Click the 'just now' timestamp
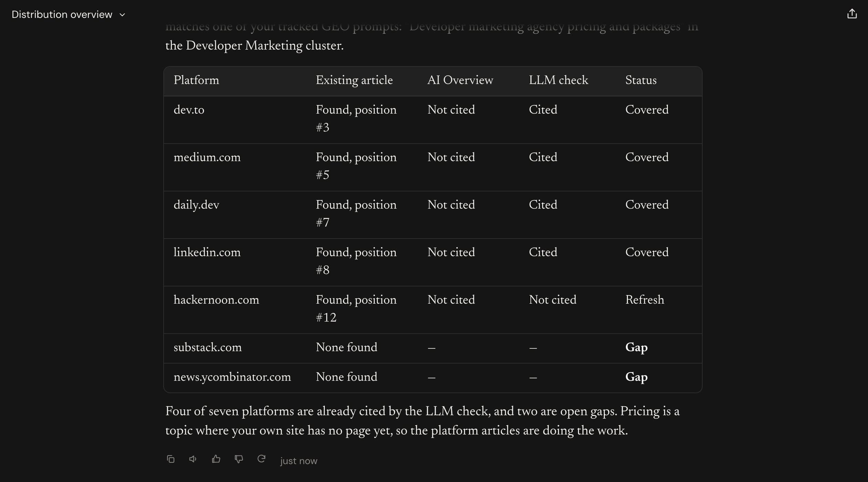 [x=299, y=461]
